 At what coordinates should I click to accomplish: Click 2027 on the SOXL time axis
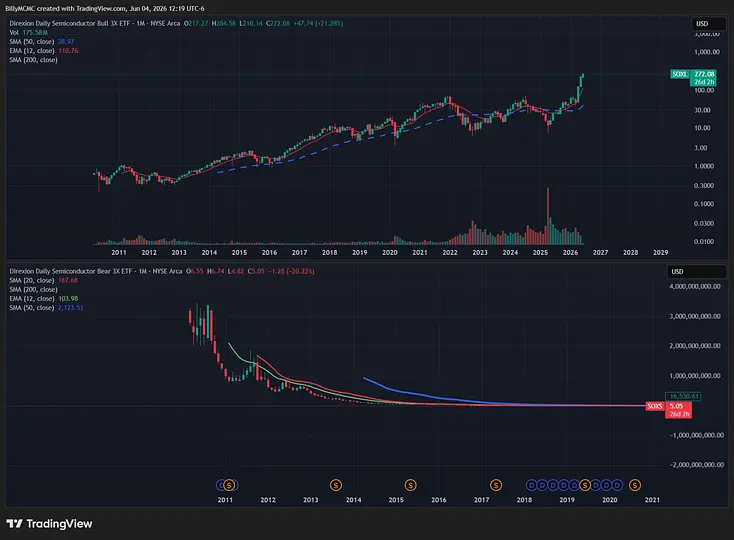point(601,252)
